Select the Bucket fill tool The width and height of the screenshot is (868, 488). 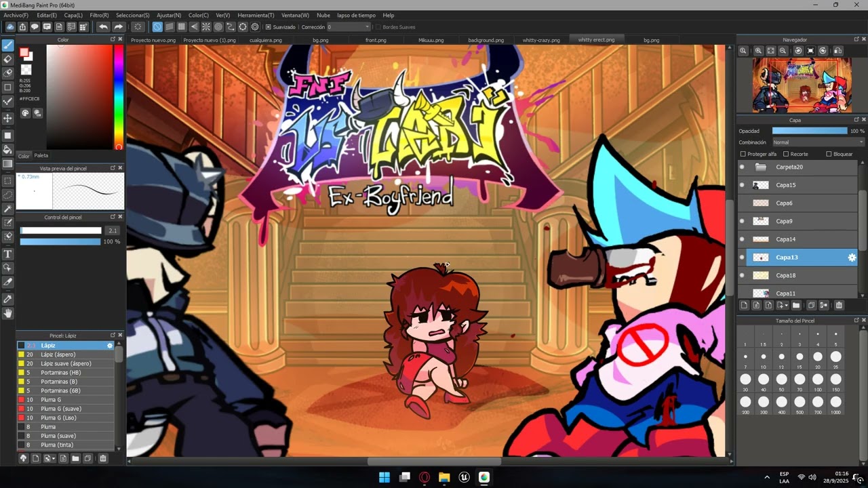click(8, 149)
